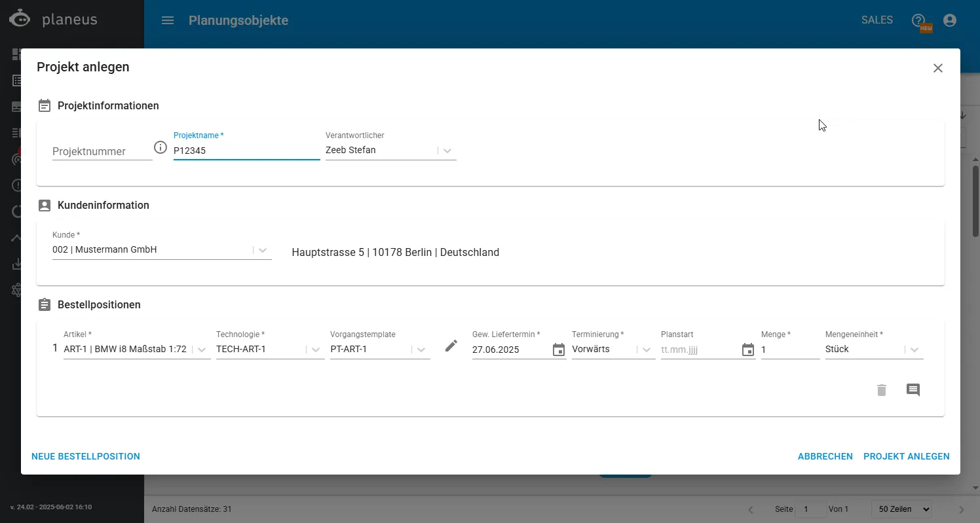Screen dimensions: 980x523
Task: Click the Bestellpositionen section heading
Action: point(99,304)
